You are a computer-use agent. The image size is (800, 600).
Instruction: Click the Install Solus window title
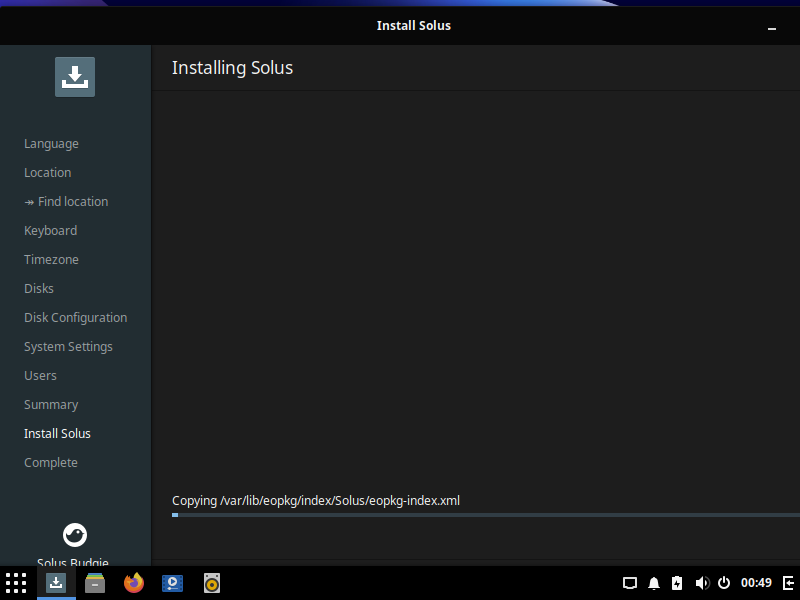pyautogui.click(x=414, y=26)
